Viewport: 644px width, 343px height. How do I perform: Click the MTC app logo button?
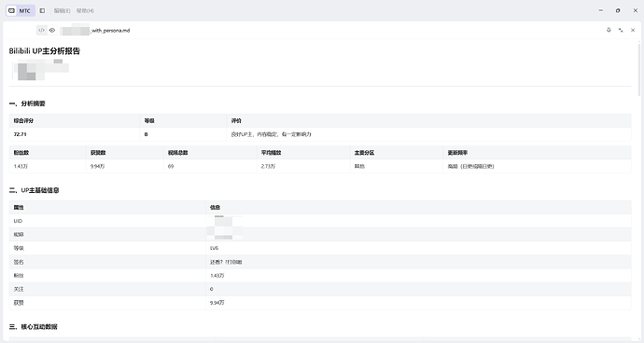click(x=21, y=10)
